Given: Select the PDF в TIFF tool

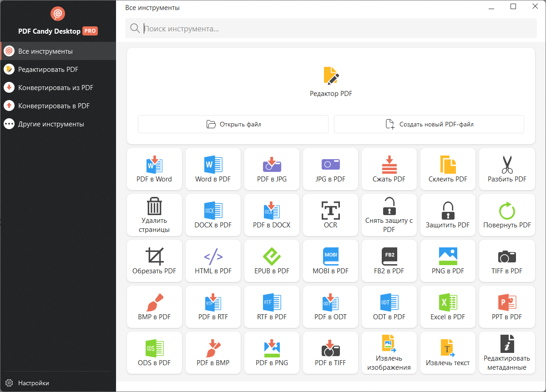Looking at the screenshot, I should click(x=330, y=352).
